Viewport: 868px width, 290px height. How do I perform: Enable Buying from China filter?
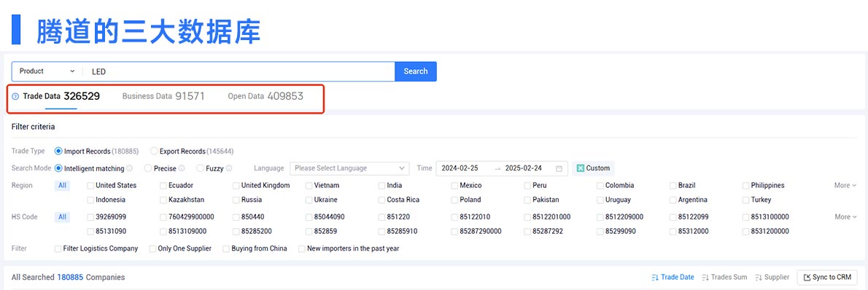(x=226, y=248)
